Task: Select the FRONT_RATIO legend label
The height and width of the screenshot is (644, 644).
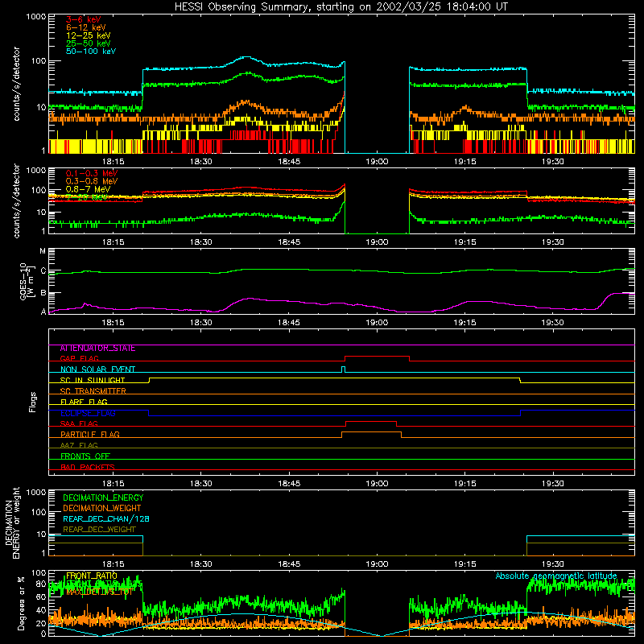Action: pyautogui.click(x=92, y=576)
